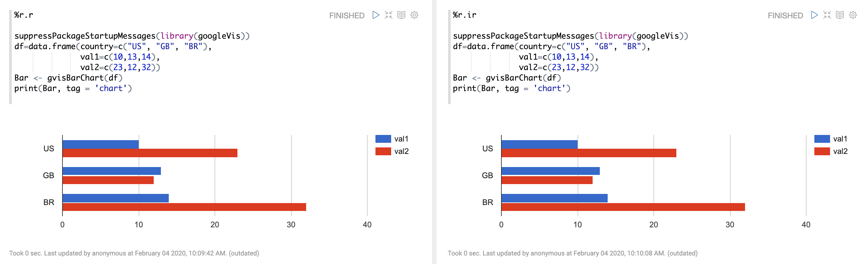
Task: Click the blue GB val1 bar in left chart
Action: (x=112, y=171)
